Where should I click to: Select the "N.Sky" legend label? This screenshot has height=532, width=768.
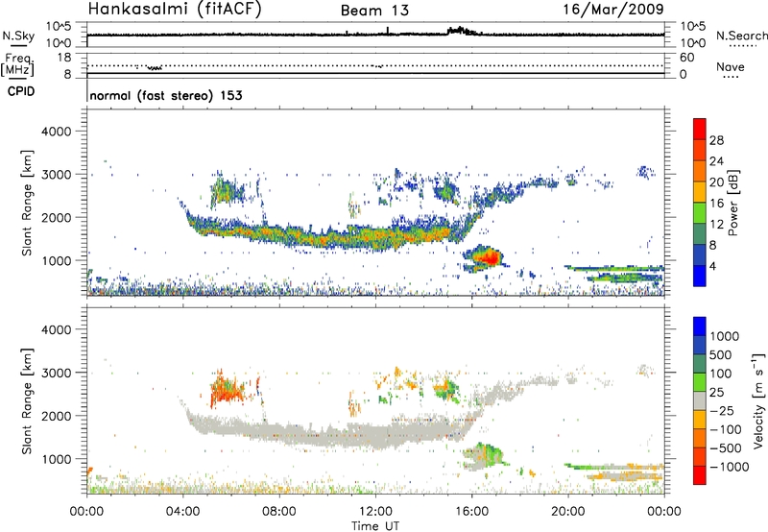(18, 36)
